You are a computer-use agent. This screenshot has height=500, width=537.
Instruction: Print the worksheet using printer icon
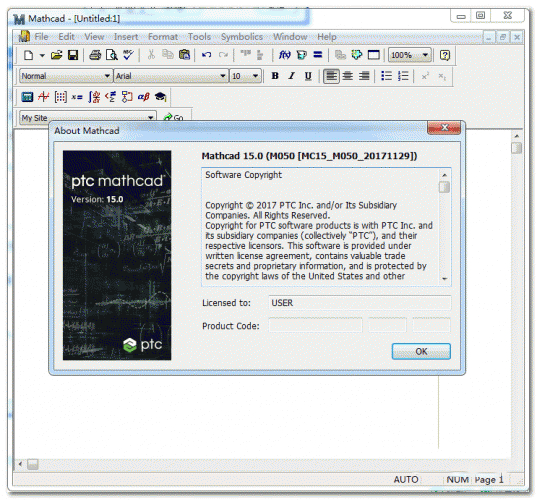[95, 55]
